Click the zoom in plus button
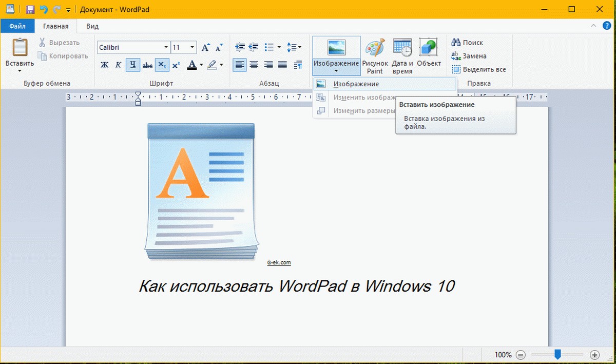 [x=595, y=355]
